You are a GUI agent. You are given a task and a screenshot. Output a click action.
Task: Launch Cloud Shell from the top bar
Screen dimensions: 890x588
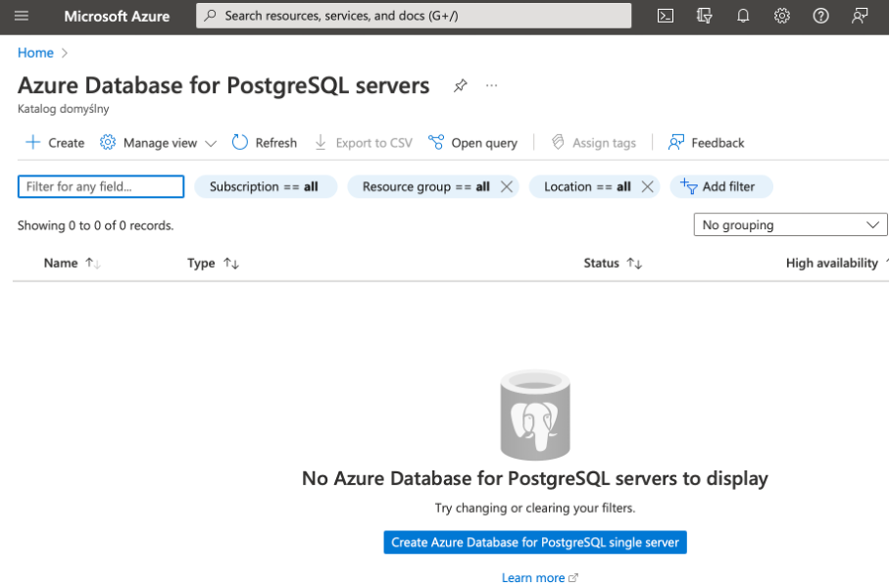click(666, 16)
